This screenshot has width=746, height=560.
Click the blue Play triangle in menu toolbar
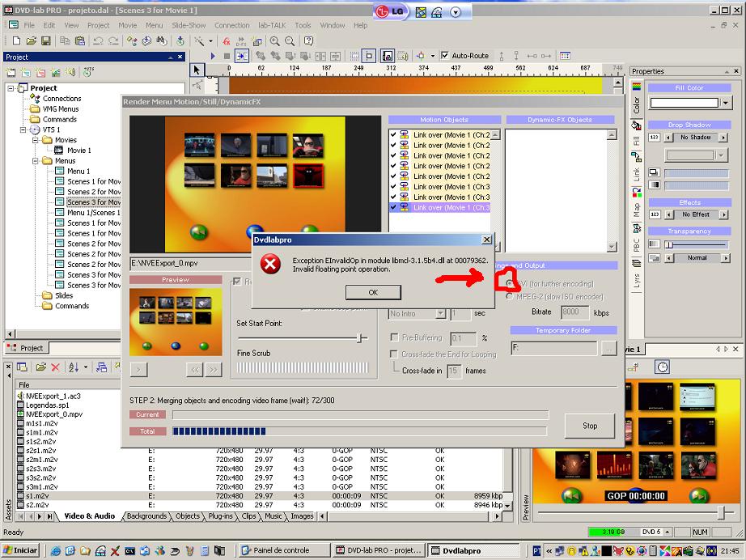click(x=213, y=56)
